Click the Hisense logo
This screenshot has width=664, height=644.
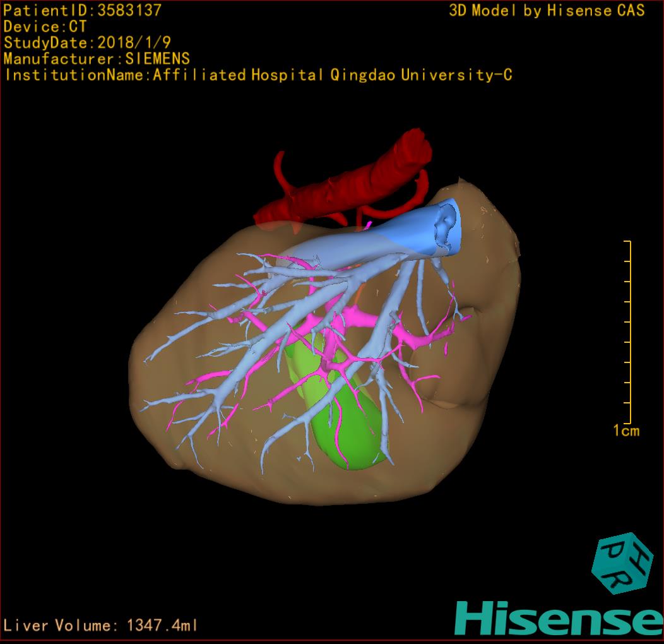[x=559, y=619]
